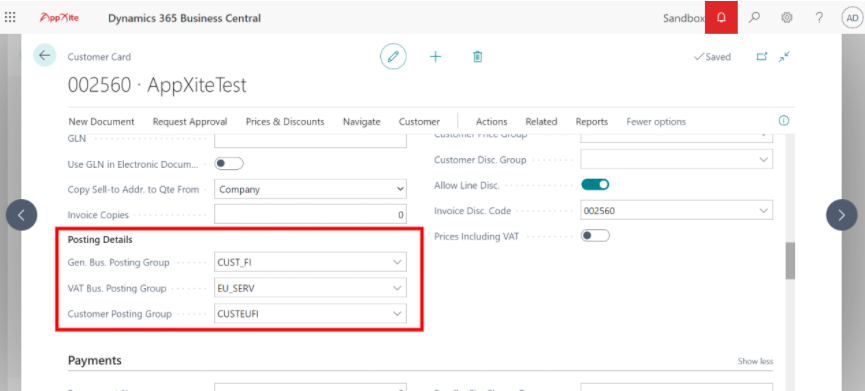Viewport: 865px width, 391px height.
Task: Go to next record arrow
Action: [841, 215]
